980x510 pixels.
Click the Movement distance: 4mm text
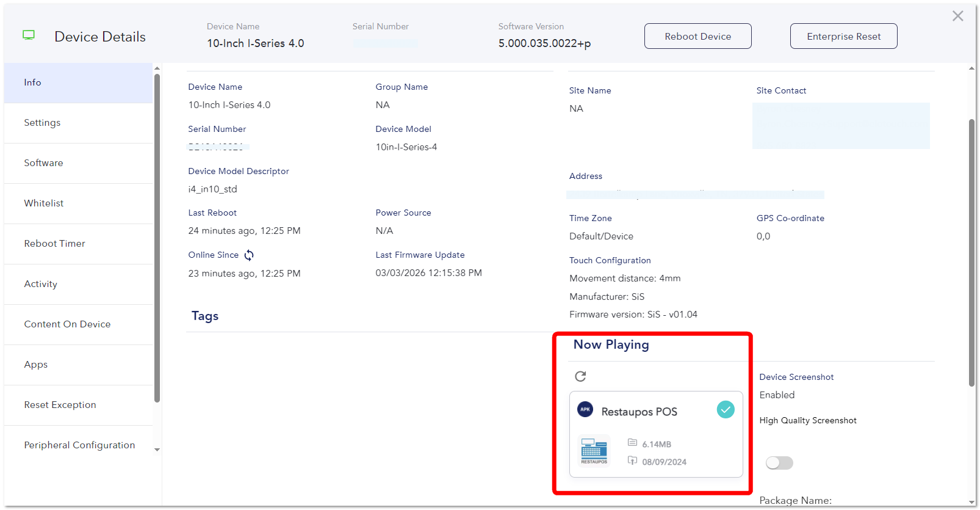625,279
